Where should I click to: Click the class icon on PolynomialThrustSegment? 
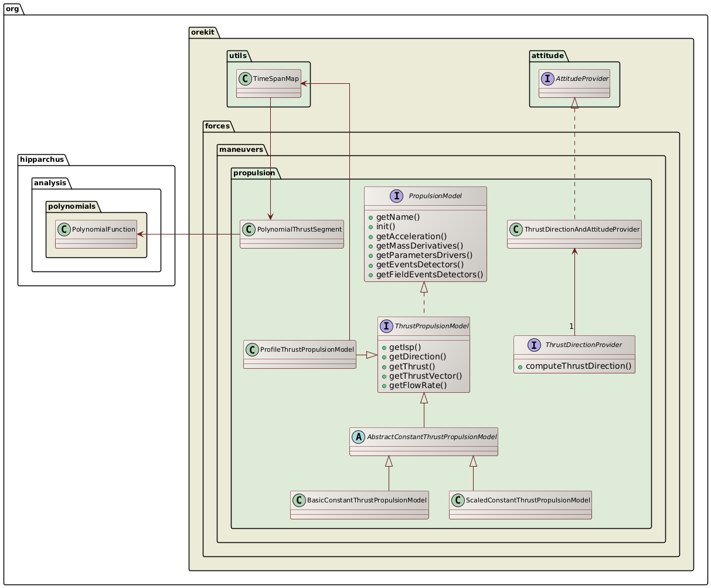click(249, 229)
